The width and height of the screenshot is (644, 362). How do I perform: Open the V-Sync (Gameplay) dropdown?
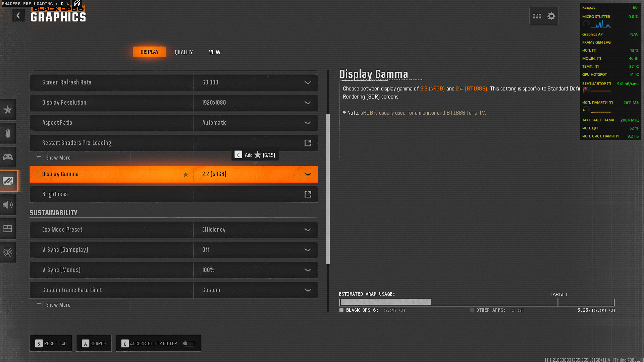[x=308, y=250]
